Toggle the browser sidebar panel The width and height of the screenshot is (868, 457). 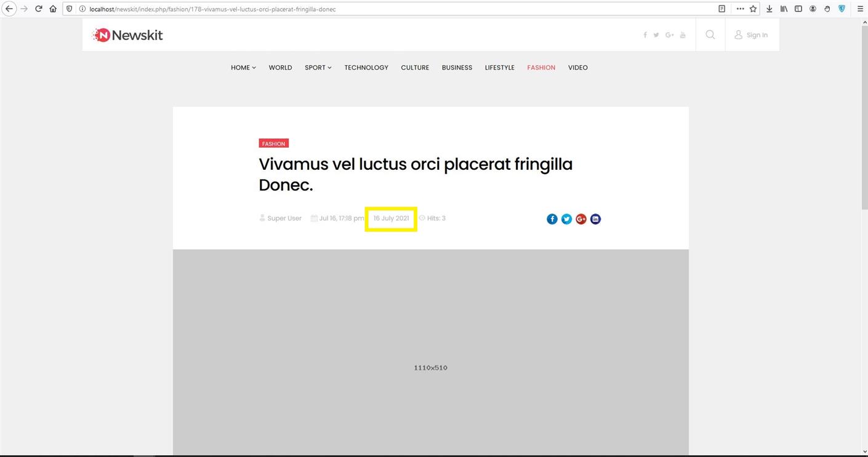tap(798, 9)
